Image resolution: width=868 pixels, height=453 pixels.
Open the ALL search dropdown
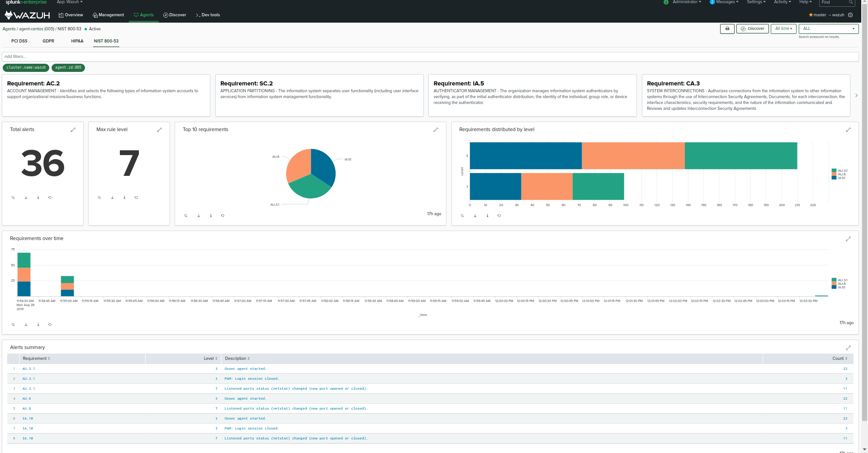[x=828, y=28]
